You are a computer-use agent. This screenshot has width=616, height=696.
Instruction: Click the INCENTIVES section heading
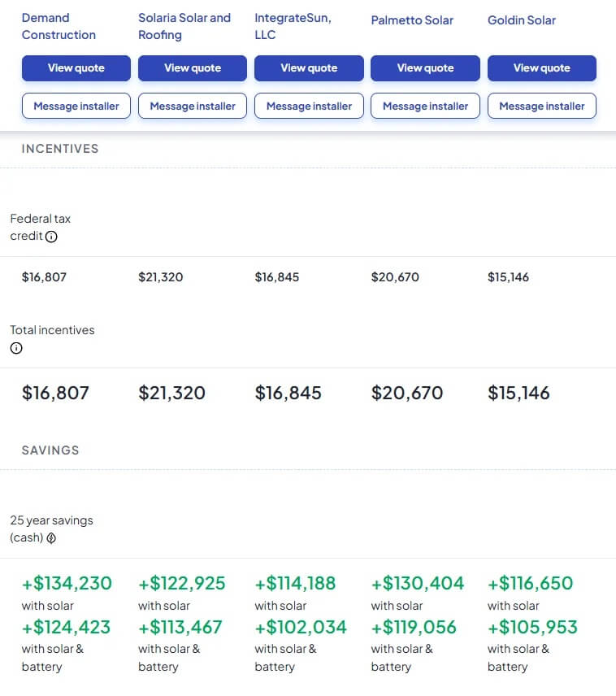[60, 149]
